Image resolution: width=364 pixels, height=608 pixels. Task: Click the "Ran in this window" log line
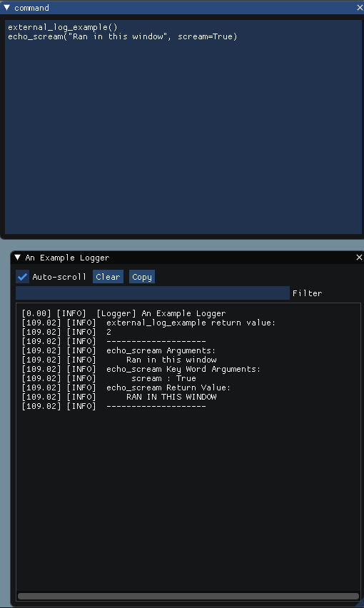119,360
